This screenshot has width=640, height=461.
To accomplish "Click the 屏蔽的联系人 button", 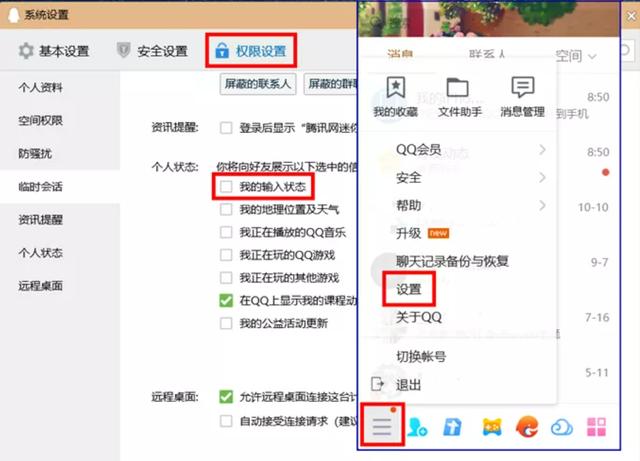I will 258,84.
